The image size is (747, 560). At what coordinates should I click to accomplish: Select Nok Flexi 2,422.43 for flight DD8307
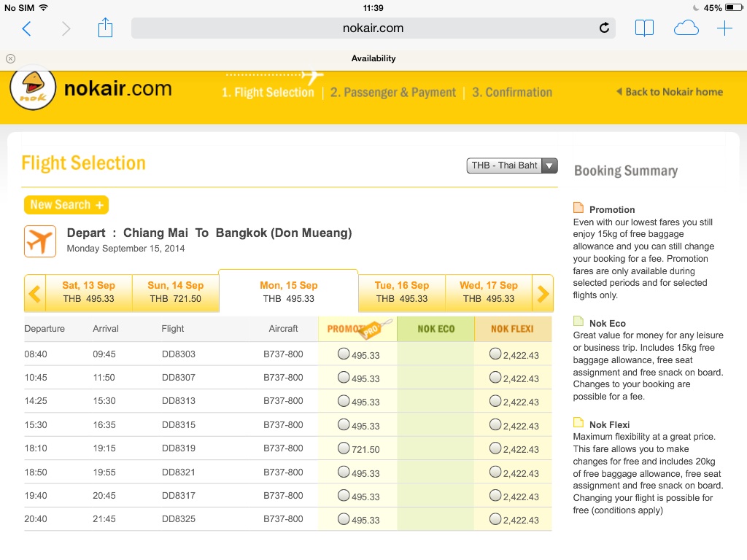(x=495, y=377)
